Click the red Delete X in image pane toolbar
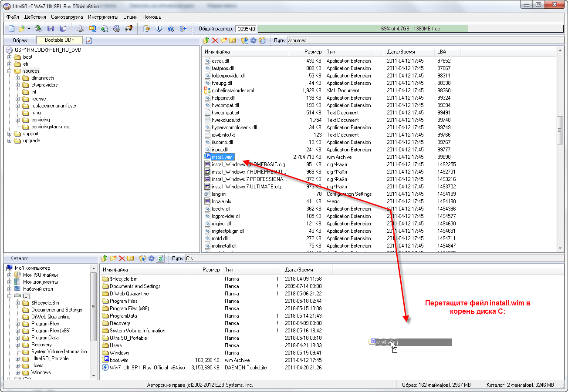568x392 pixels. pos(215,40)
